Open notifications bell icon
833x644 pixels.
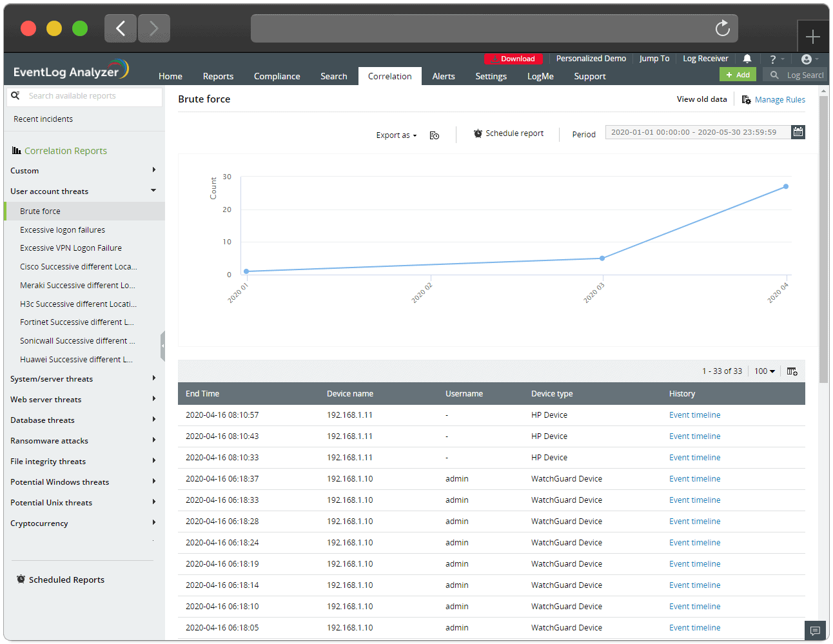(x=747, y=59)
